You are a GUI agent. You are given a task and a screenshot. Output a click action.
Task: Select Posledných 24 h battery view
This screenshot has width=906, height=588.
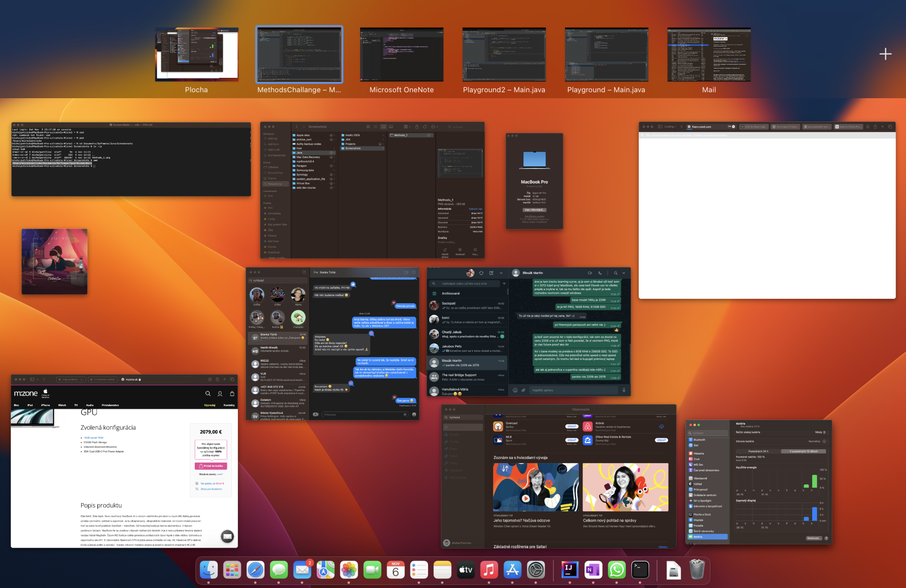click(758, 451)
